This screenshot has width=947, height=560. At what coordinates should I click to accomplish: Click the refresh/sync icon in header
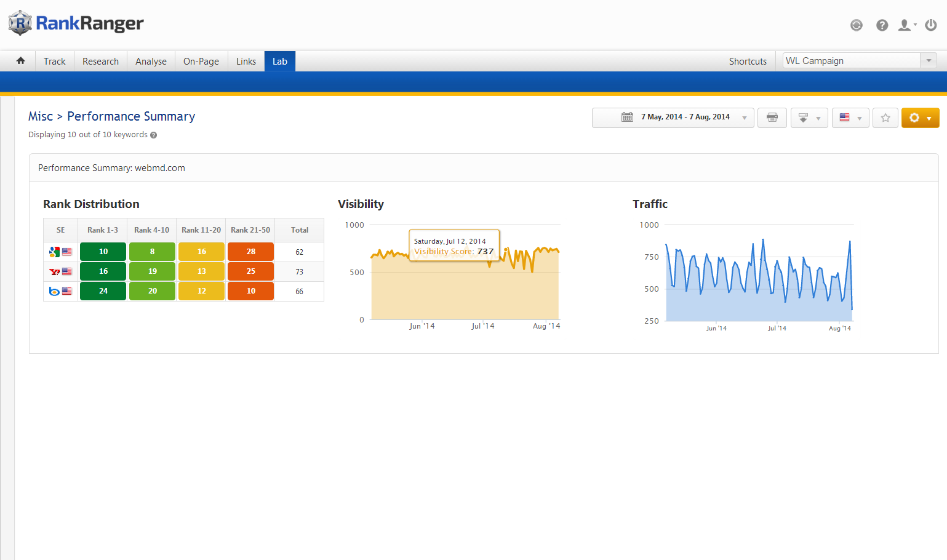pos(856,25)
